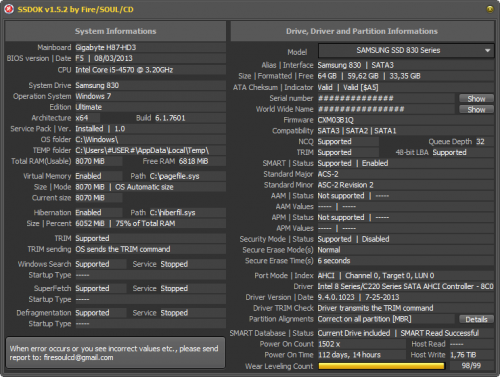500x377 pixels.
Task: Click SMART Read Successful status
Action: (x=440, y=333)
